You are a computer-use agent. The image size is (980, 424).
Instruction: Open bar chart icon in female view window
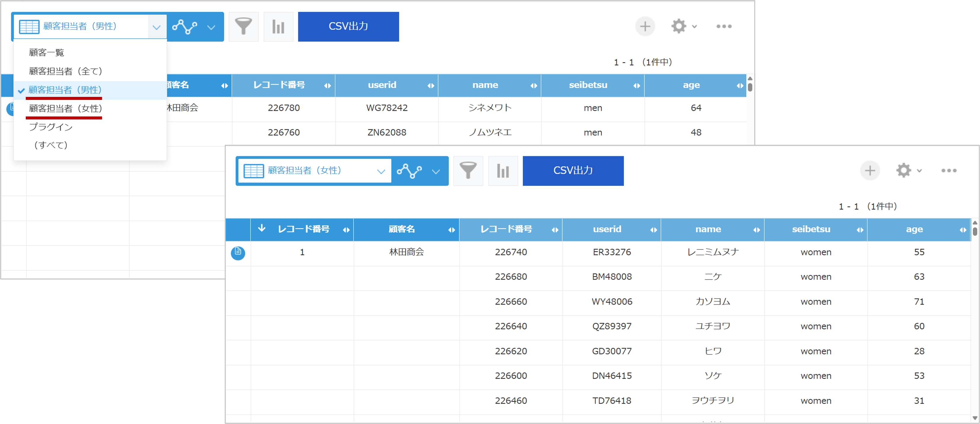(x=503, y=171)
